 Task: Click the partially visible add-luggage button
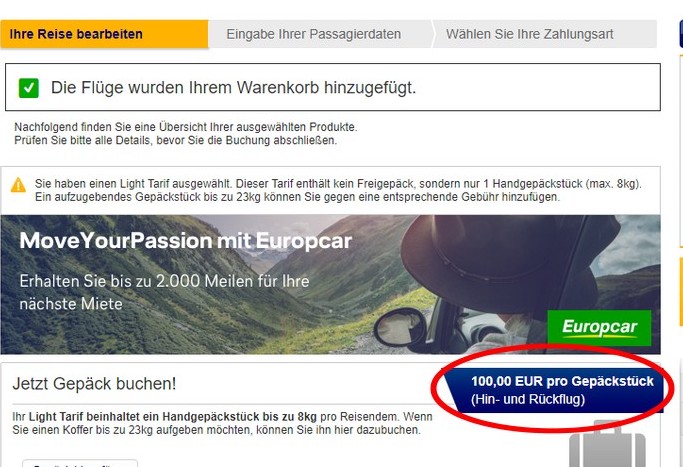80,463
